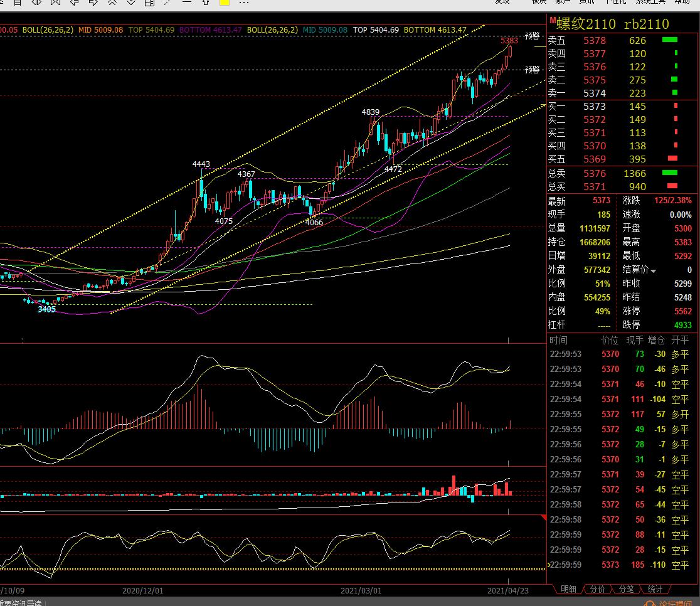Click the 2021/03/01 date on time axis
This screenshot has height=606, width=700.
click(361, 590)
